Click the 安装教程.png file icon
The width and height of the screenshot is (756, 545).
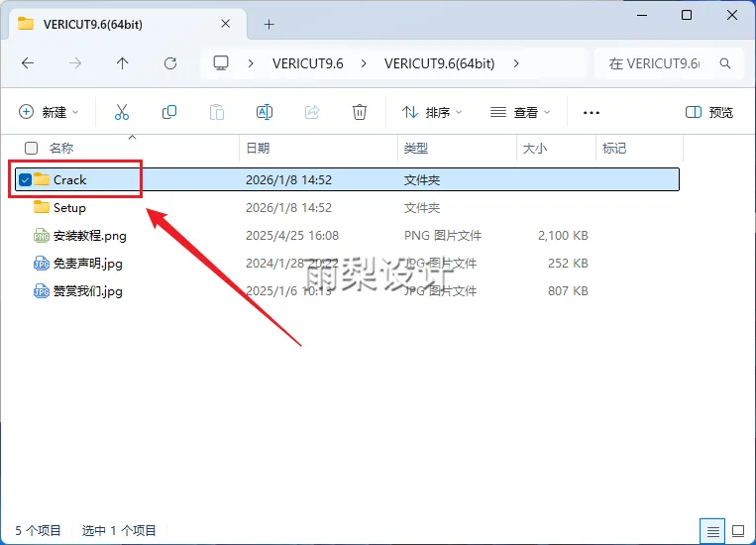(42, 236)
